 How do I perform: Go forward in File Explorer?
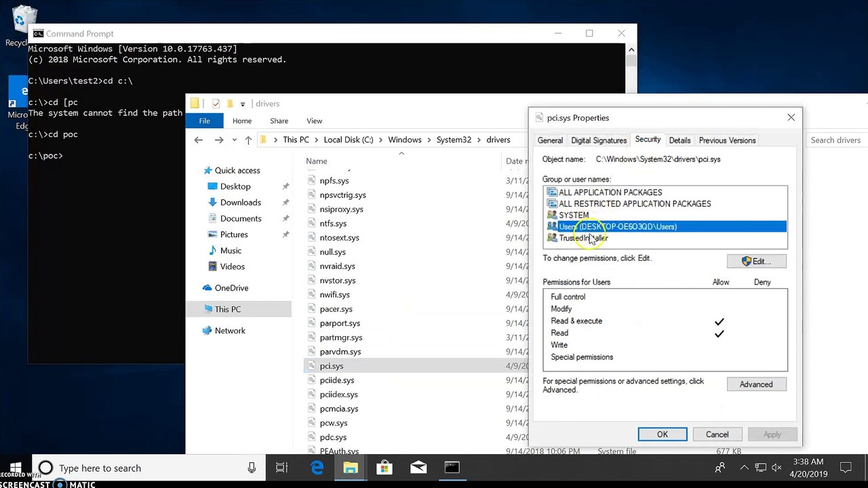218,140
